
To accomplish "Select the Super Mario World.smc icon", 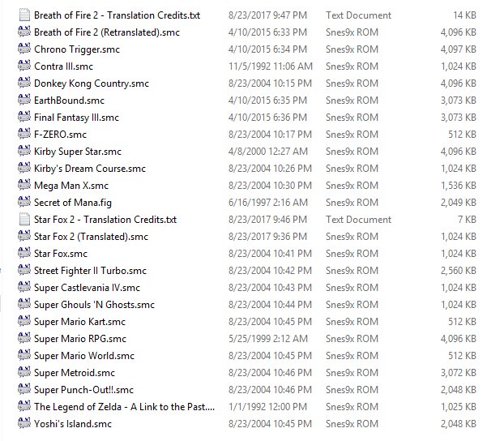I will click(24, 355).
